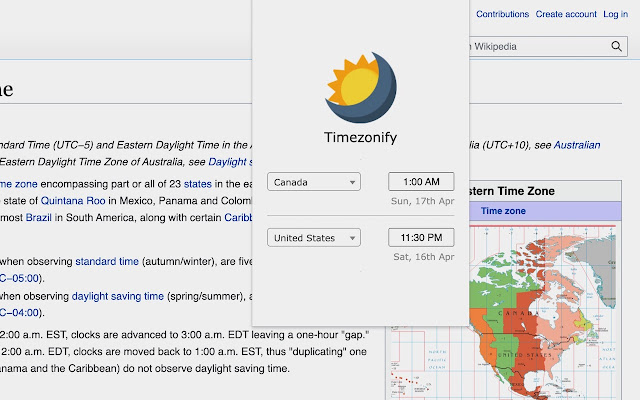Open the daylight saving time link

(118, 296)
